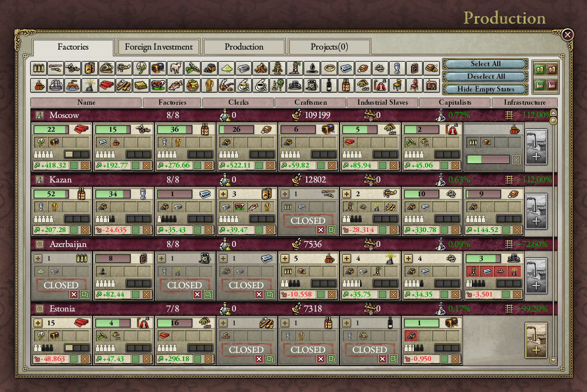Sort by Craftsmen column header

(310, 102)
